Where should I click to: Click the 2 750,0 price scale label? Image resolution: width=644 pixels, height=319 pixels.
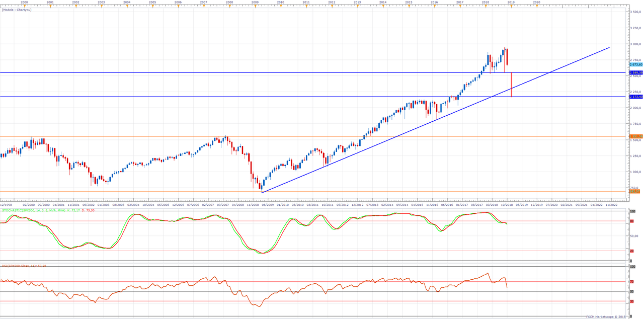636,60
